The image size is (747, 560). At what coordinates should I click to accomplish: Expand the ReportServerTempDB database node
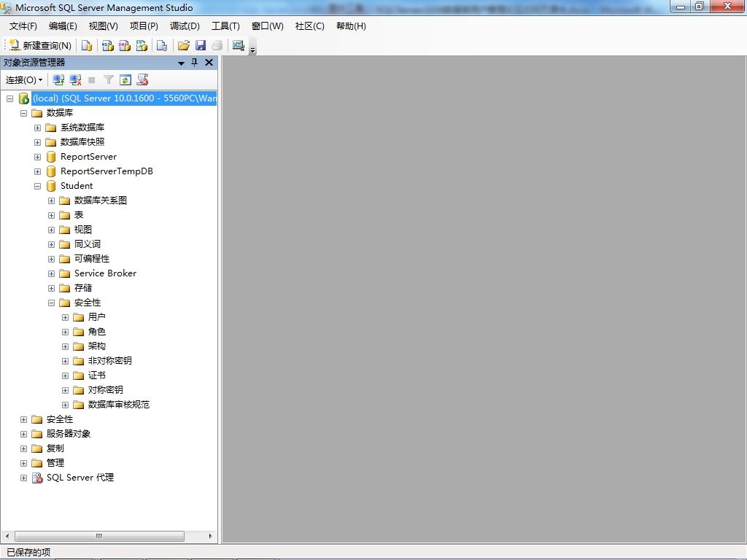[x=38, y=171]
